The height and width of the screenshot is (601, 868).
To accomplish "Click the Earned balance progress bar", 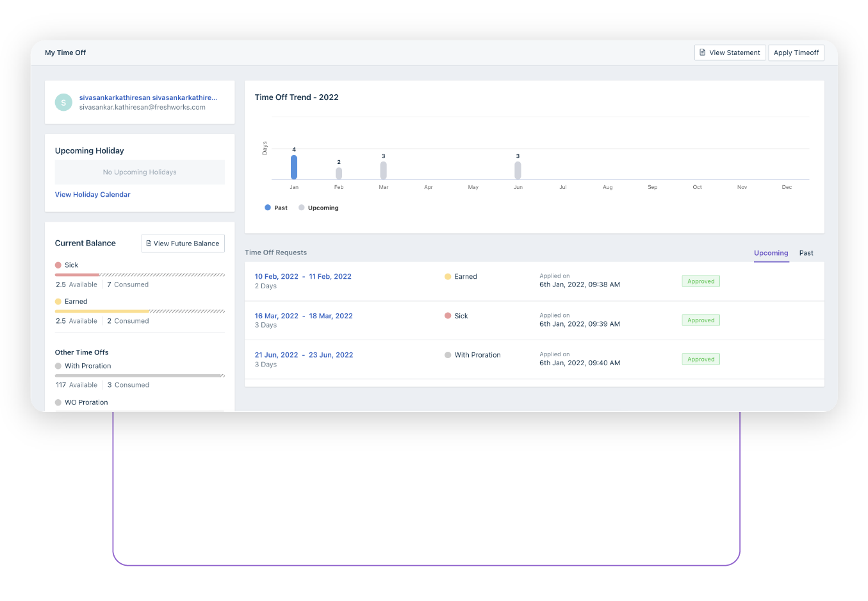I will tap(140, 311).
